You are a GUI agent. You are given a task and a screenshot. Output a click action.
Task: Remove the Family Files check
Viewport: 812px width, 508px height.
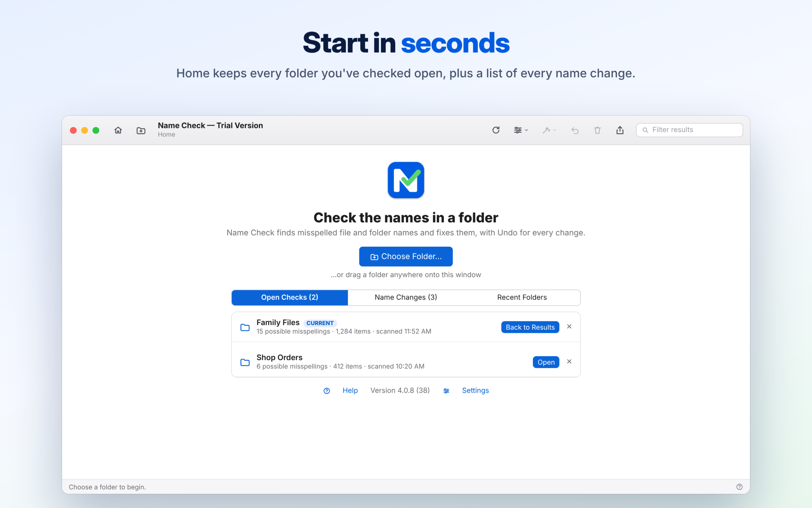(569, 327)
